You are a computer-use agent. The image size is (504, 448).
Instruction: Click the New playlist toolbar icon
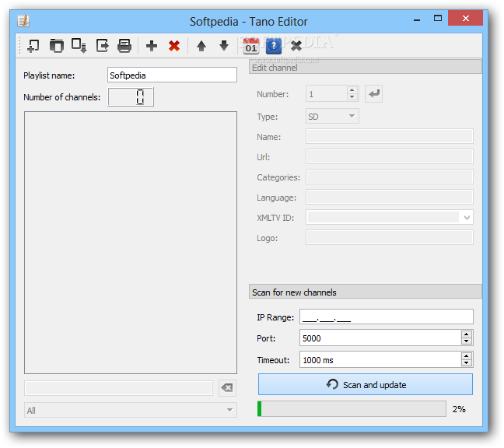point(33,46)
